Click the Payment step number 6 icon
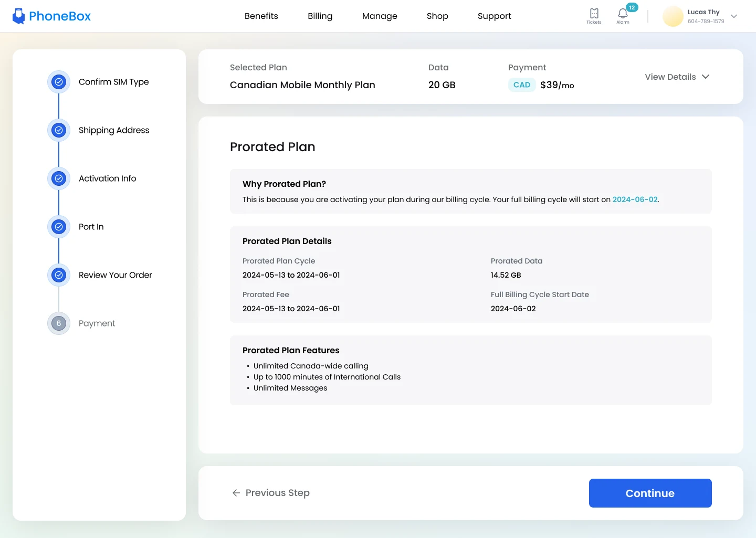Screen dimensions: 756x538 point(59,323)
